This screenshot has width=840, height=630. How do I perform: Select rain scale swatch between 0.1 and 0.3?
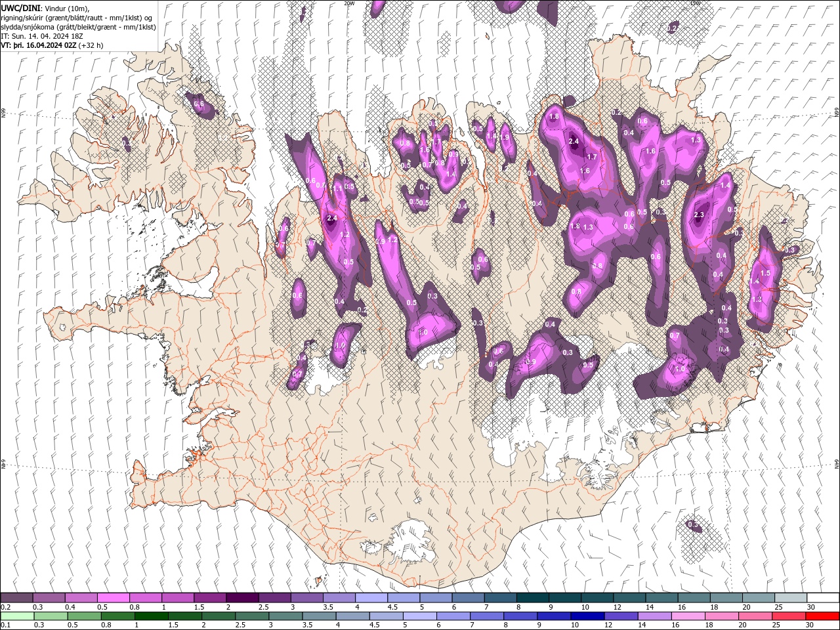[x=16, y=616]
